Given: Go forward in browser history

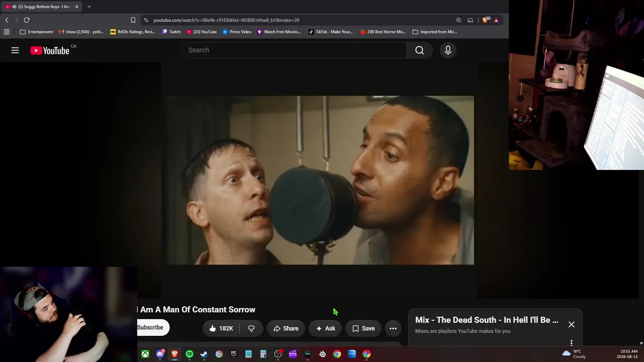Looking at the screenshot, I should click(17, 20).
